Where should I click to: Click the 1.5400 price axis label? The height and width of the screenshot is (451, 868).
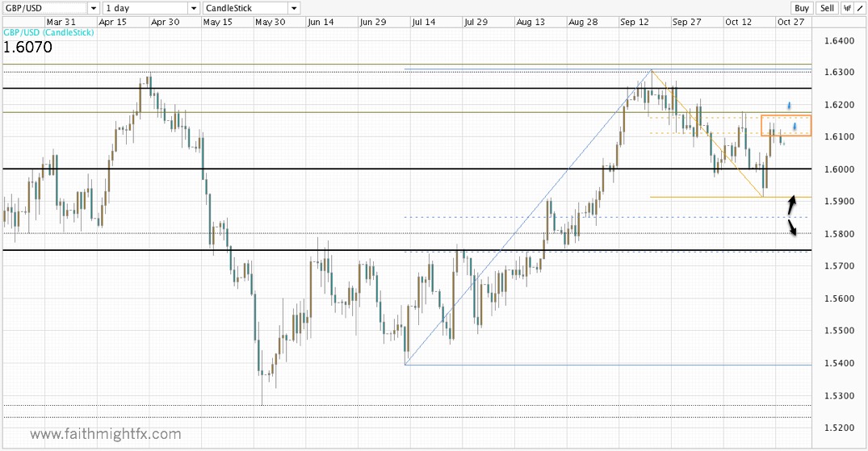point(839,364)
